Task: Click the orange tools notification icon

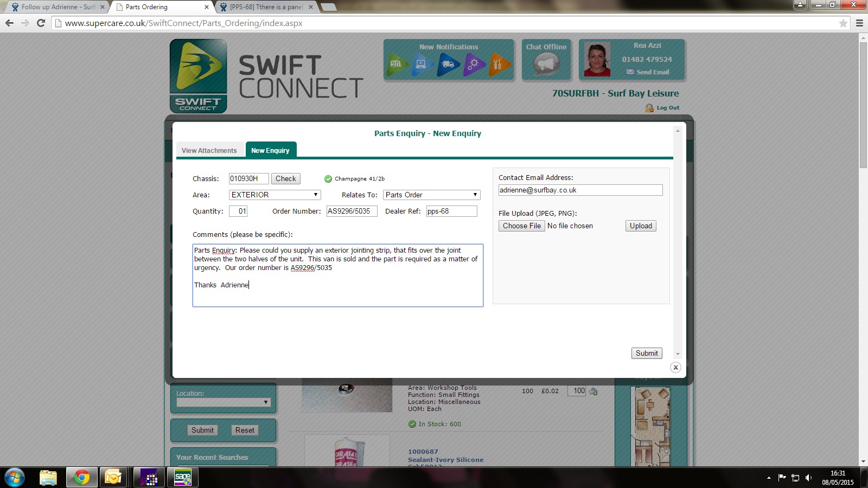Action: coord(500,65)
